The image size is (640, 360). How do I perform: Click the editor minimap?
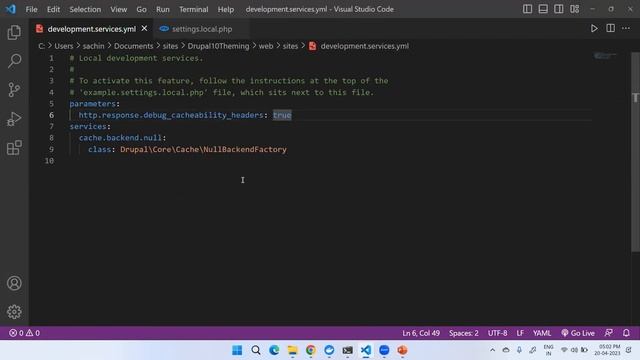click(x=605, y=56)
